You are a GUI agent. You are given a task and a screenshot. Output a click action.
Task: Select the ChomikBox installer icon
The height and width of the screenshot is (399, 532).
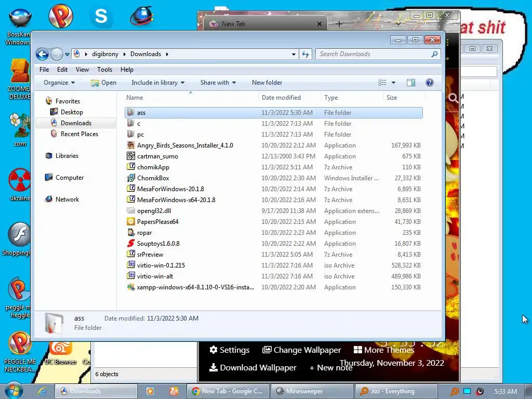[130, 178]
